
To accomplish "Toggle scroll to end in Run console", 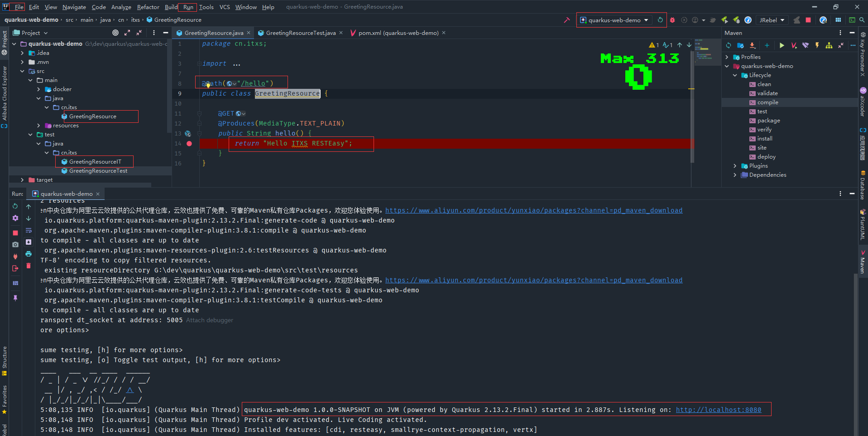I will point(29,242).
